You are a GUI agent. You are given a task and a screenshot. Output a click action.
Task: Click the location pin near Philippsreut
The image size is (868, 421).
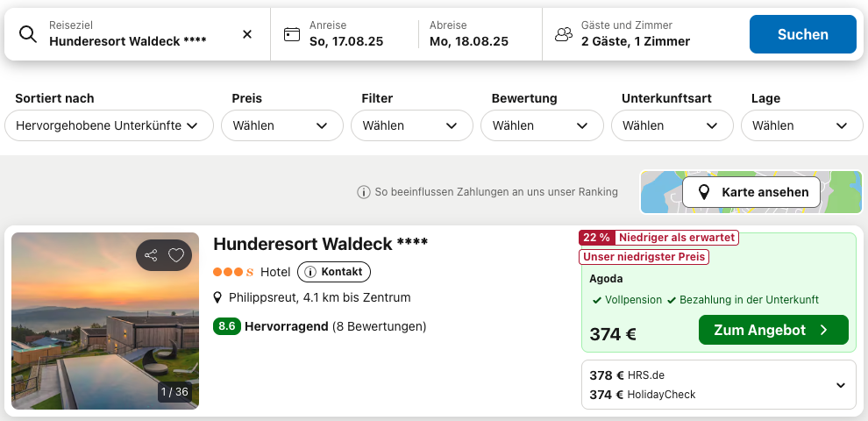pos(218,298)
